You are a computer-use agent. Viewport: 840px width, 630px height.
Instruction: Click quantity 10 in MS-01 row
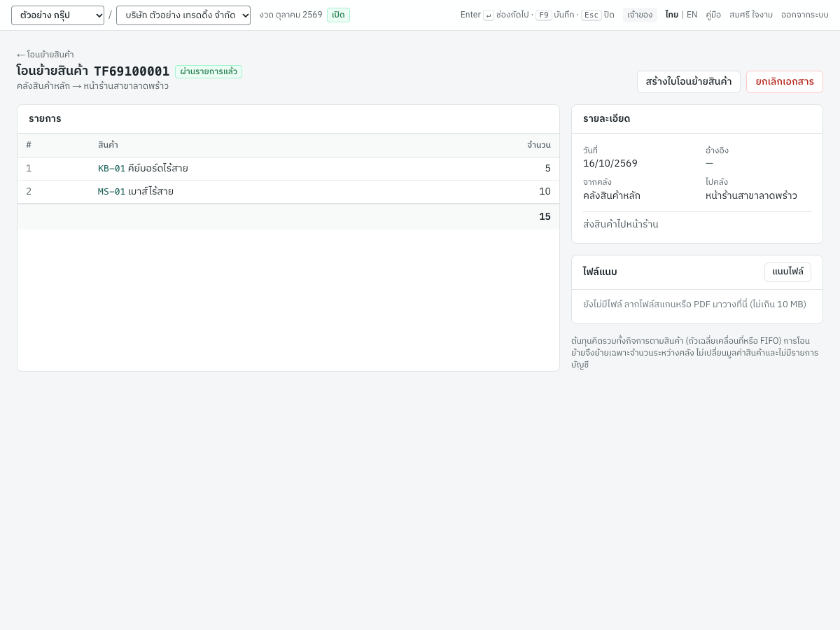(545, 192)
